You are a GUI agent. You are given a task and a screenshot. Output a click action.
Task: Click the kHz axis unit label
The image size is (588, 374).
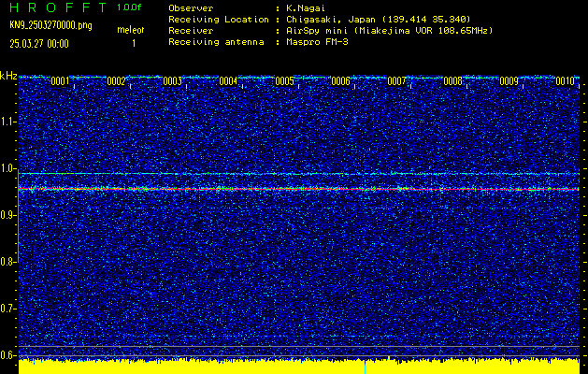pyautogui.click(x=8, y=76)
